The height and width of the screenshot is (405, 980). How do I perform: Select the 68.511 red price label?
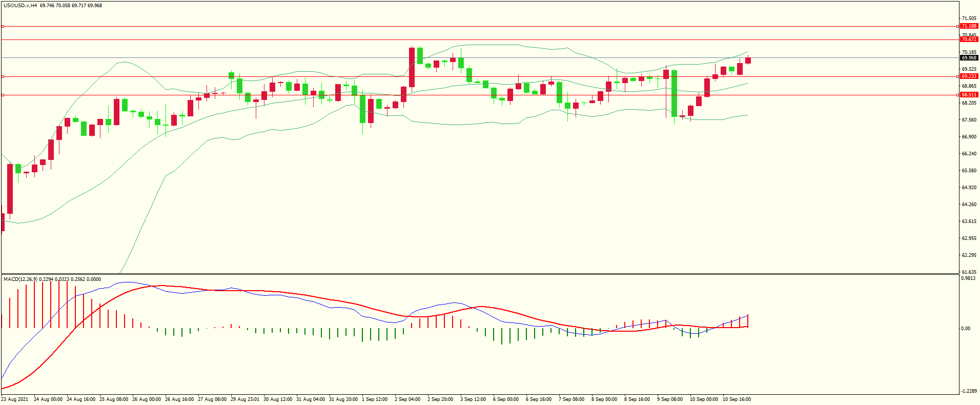(x=969, y=95)
